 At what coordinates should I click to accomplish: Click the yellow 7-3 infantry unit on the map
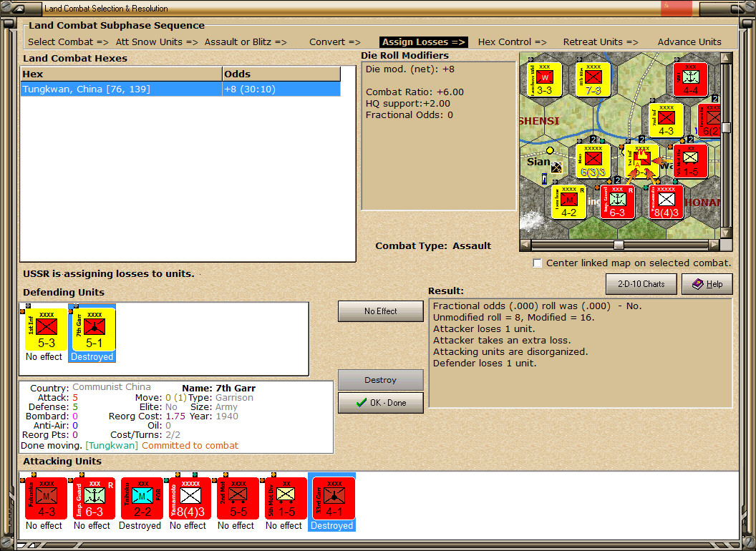[x=593, y=79]
